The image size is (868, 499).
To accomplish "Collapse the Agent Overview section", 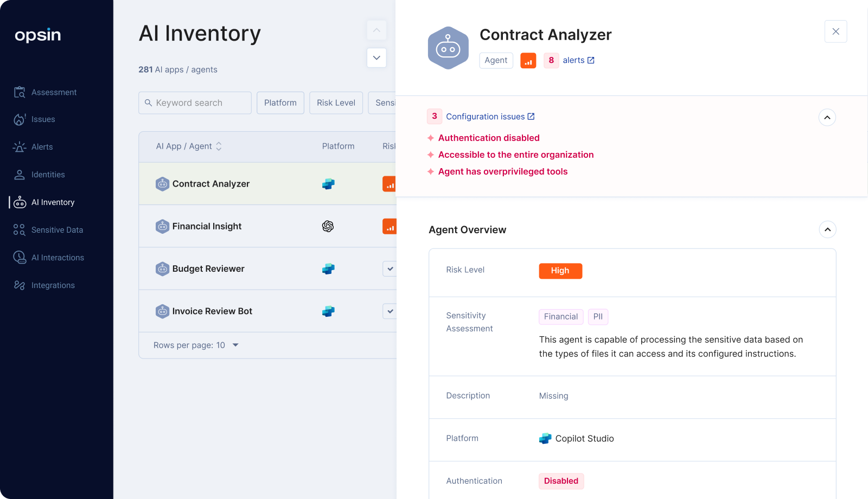I will click(x=828, y=229).
